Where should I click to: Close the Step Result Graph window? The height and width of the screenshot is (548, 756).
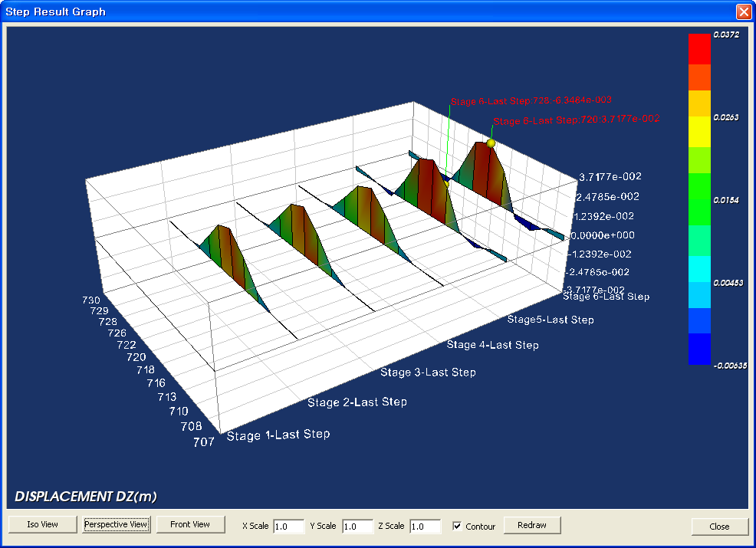pos(742,12)
